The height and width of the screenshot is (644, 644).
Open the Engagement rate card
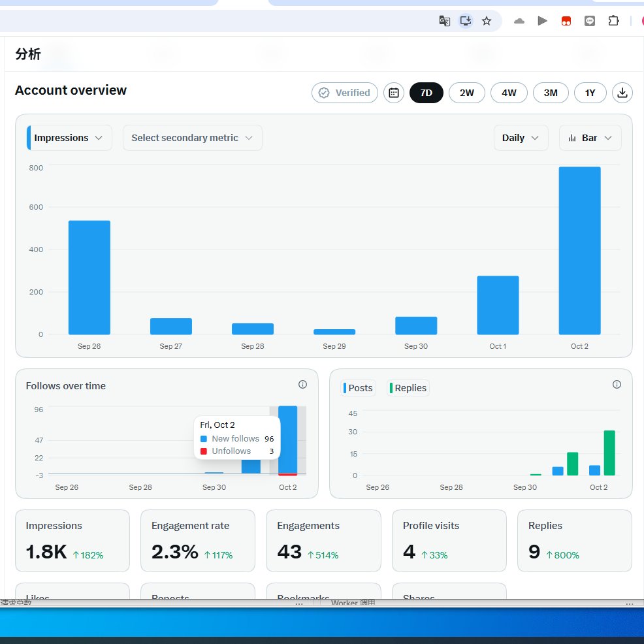point(197,541)
